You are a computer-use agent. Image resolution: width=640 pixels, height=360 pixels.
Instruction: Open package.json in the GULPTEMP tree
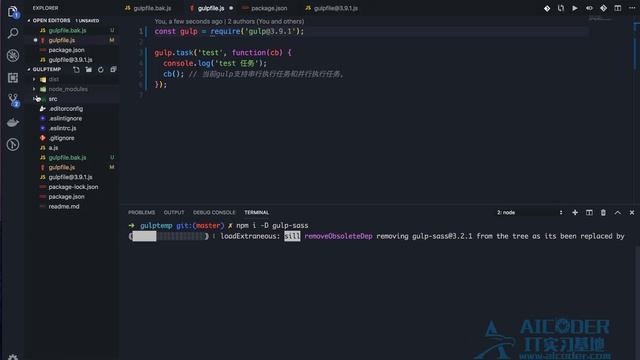click(x=67, y=197)
